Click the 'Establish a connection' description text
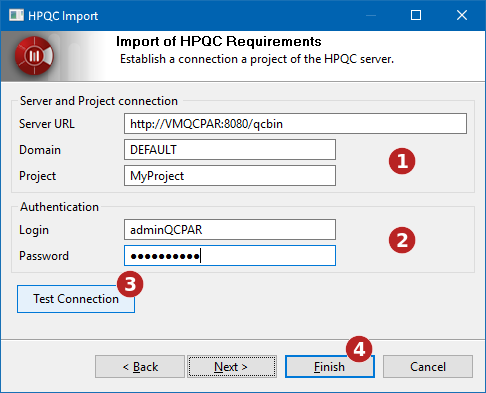The width and height of the screenshot is (486, 393). coord(257,59)
